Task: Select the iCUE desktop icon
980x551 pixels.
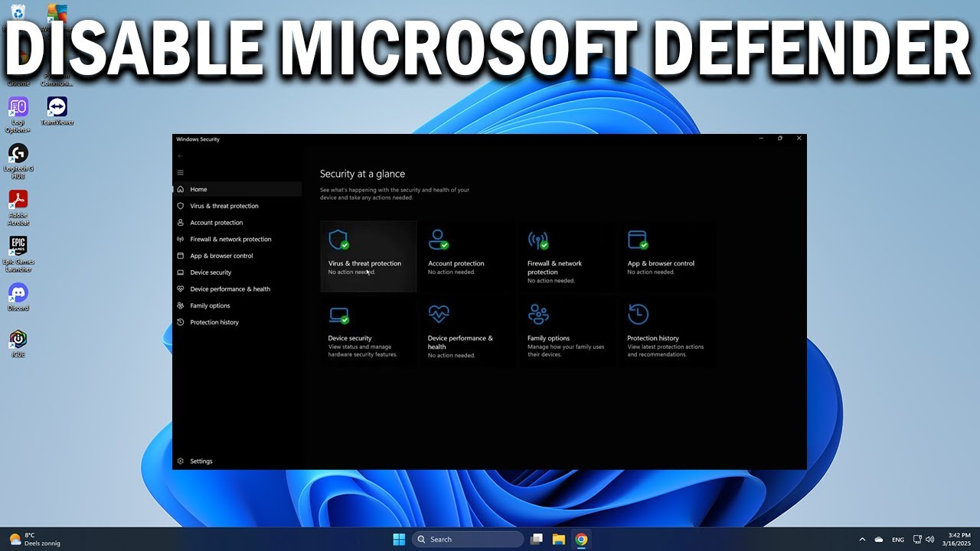Action: click(x=18, y=344)
